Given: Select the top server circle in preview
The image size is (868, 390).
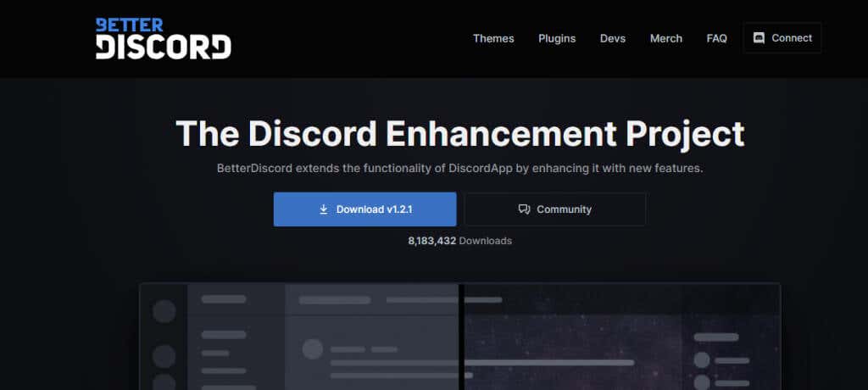Looking at the screenshot, I should [x=164, y=311].
